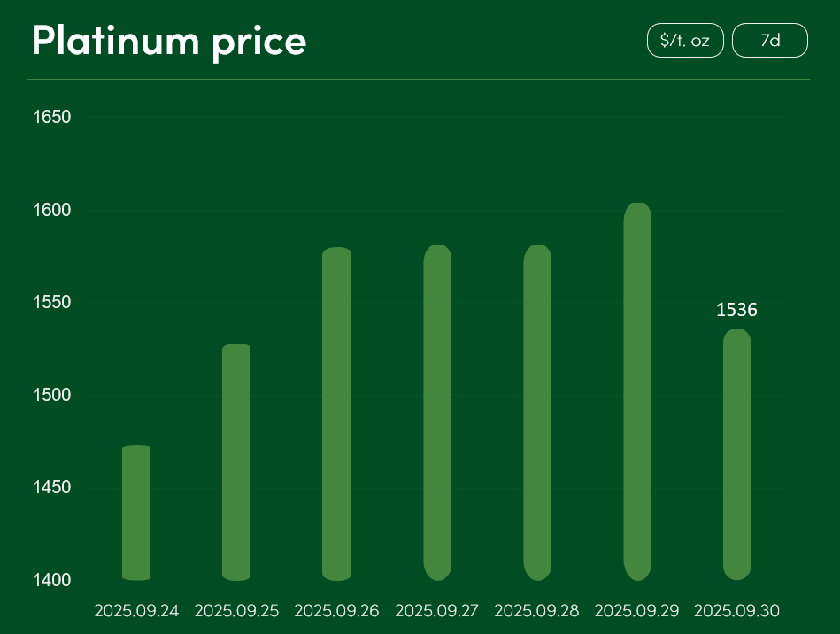Select the tallest bar, 2025.09.29
Image resolution: width=840 pixels, height=634 pixels.
pyautogui.click(x=637, y=391)
